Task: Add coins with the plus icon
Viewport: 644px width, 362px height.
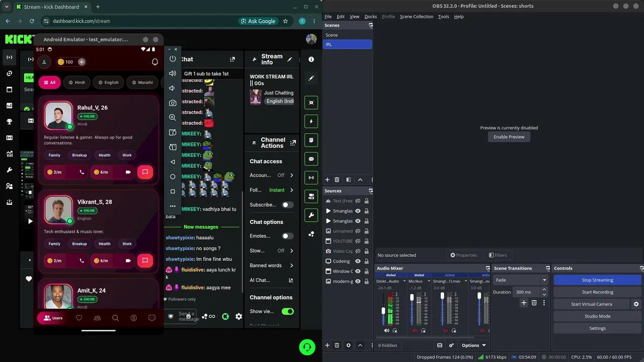Action: click(82, 62)
